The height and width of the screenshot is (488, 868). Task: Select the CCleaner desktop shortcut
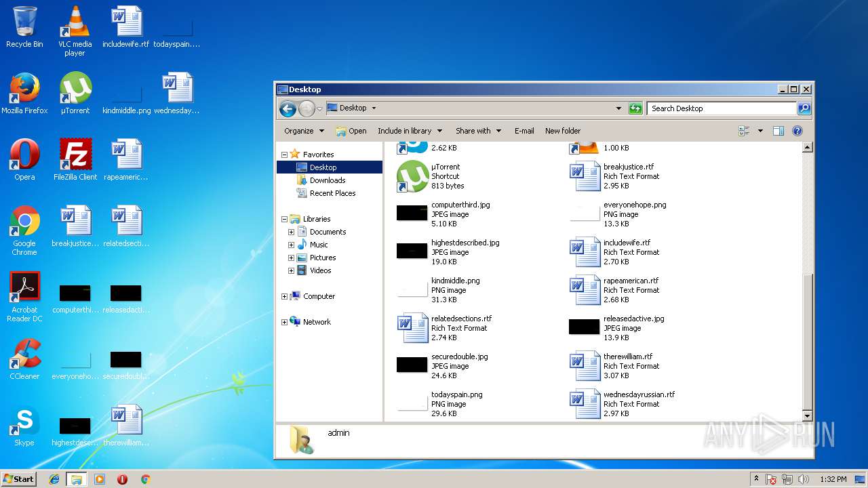pos(24,359)
